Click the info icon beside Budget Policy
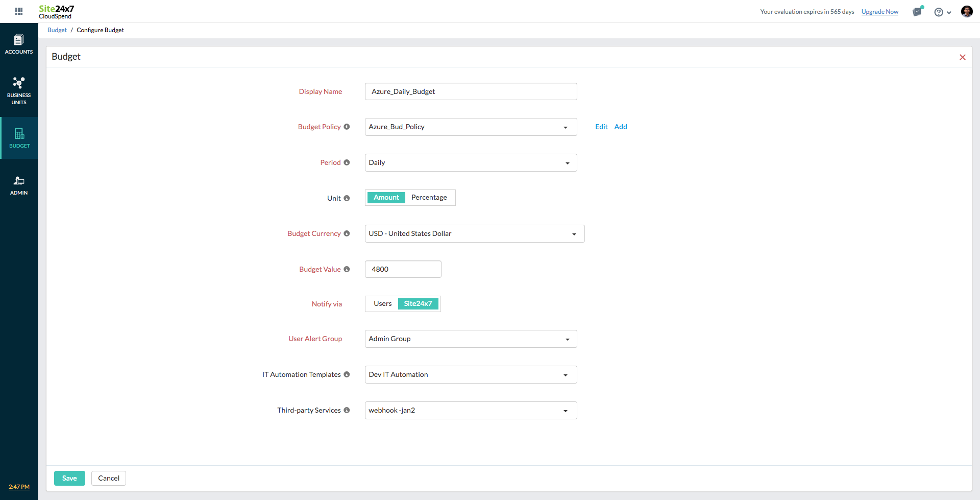980x500 pixels. pos(347,127)
